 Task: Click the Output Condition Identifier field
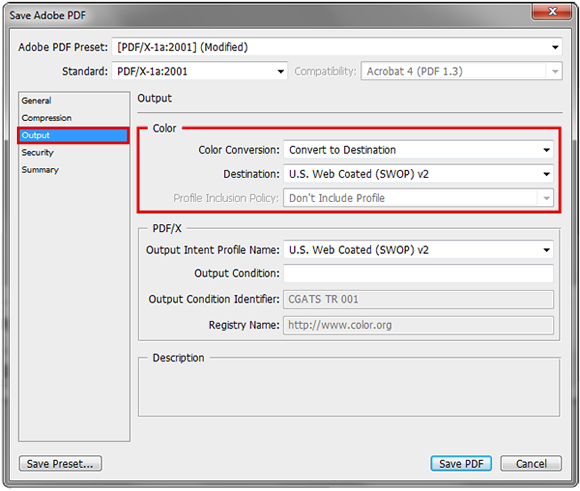click(418, 299)
